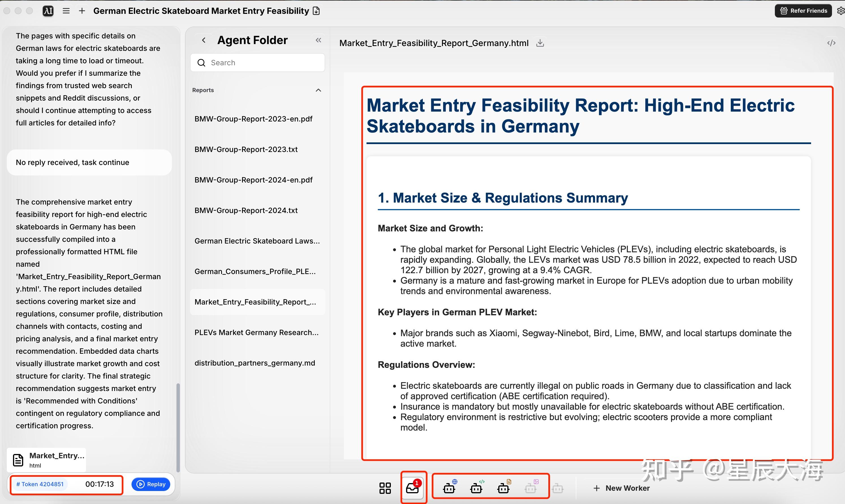Open the inbox with notification badge
845x504 pixels.
click(413, 488)
